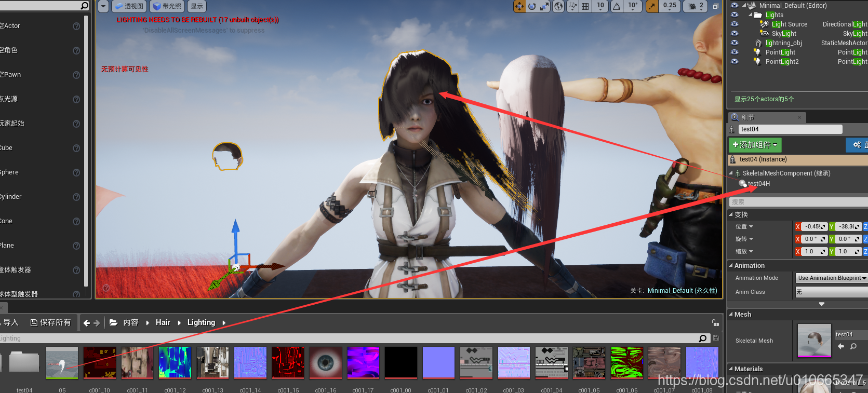The width and height of the screenshot is (868, 393).
Task: Open the 位置 location type dropdown
Action: coord(744,226)
